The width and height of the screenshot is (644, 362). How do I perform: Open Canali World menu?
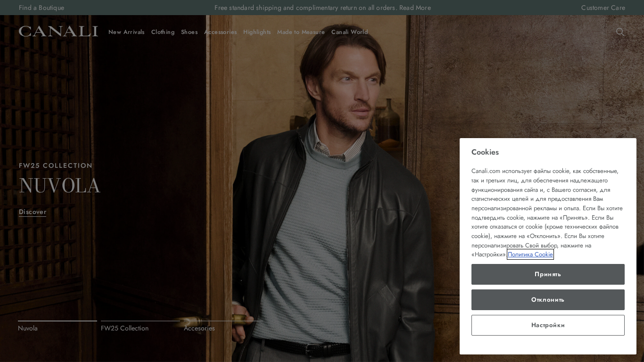(349, 32)
